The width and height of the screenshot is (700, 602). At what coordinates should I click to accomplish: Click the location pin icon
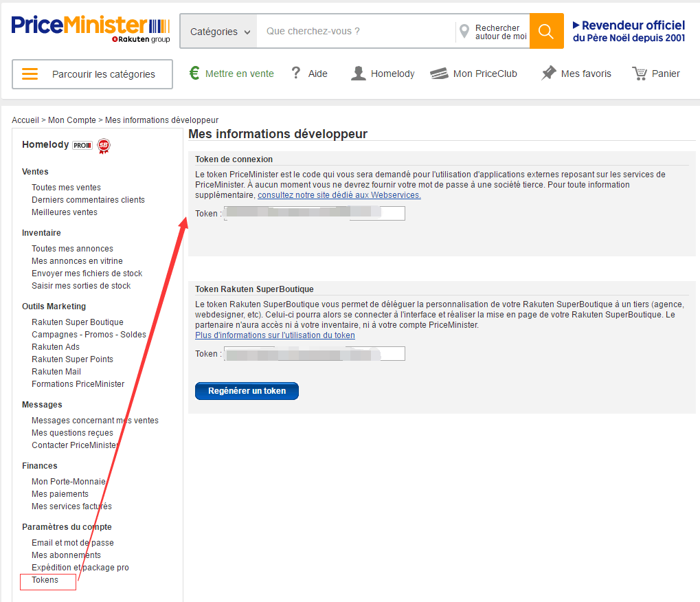(464, 32)
